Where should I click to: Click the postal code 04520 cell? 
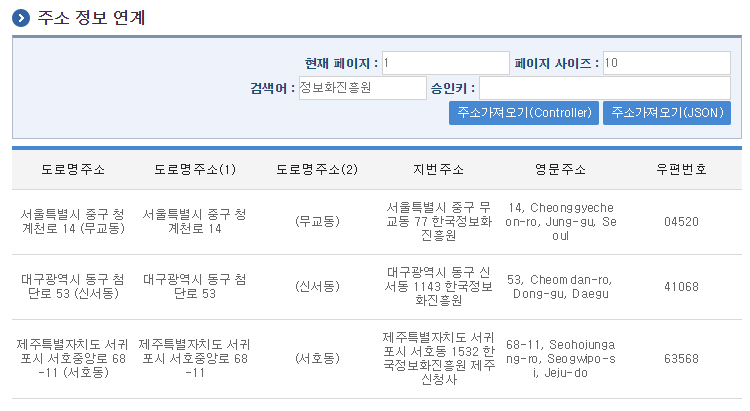tap(681, 222)
